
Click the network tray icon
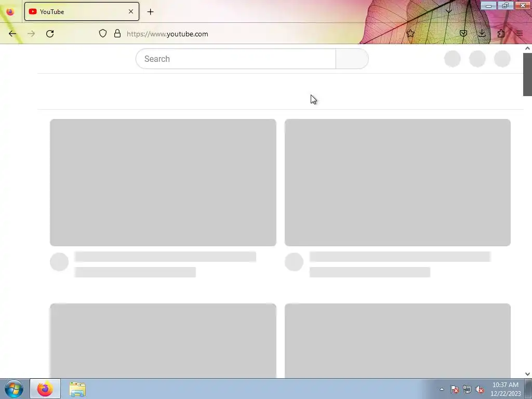(467, 389)
